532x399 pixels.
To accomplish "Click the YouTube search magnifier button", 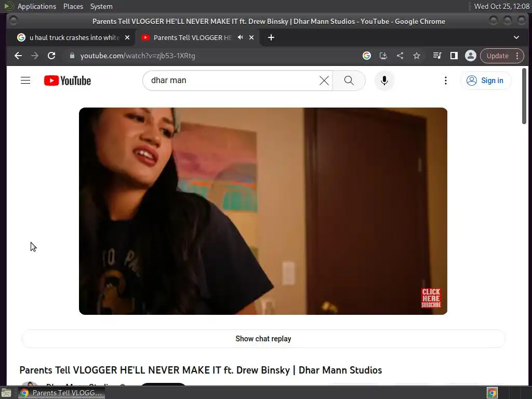I will click(349, 81).
